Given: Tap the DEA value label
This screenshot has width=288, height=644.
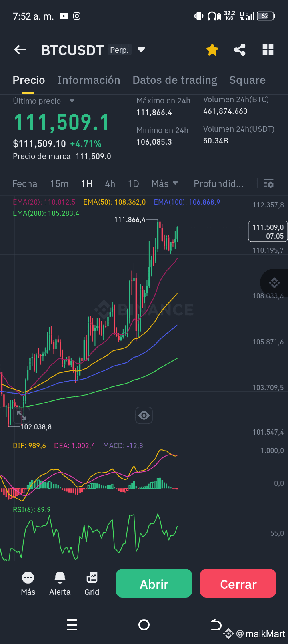Looking at the screenshot, I should pos(74,446).
